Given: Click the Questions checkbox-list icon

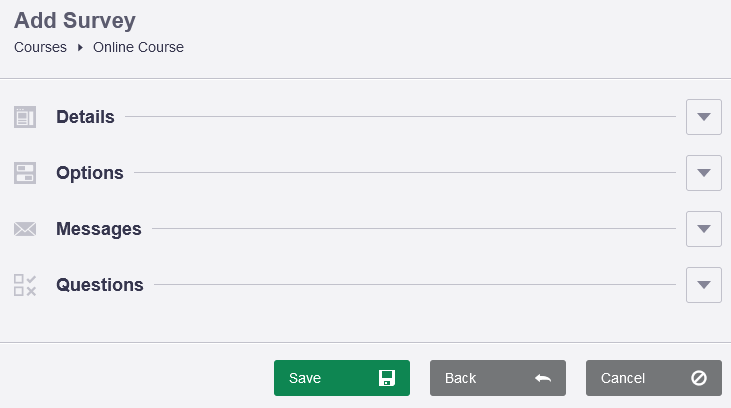Looking at the screenshot, I should [25, 285].
